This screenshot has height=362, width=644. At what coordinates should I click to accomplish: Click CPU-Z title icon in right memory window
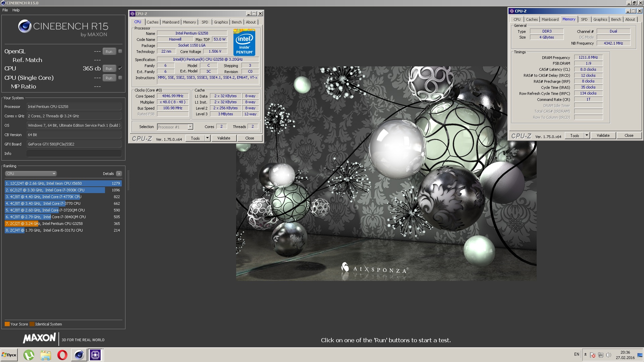coord(512,11)
